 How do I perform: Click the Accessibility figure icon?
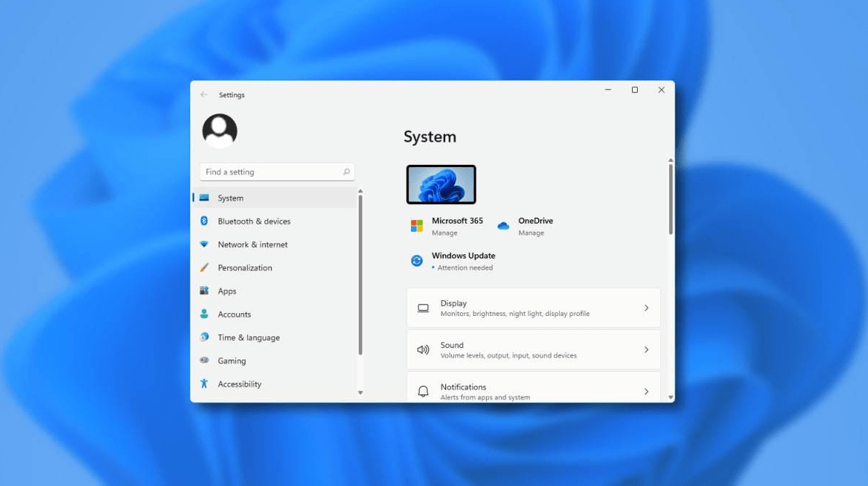[204, 384]
